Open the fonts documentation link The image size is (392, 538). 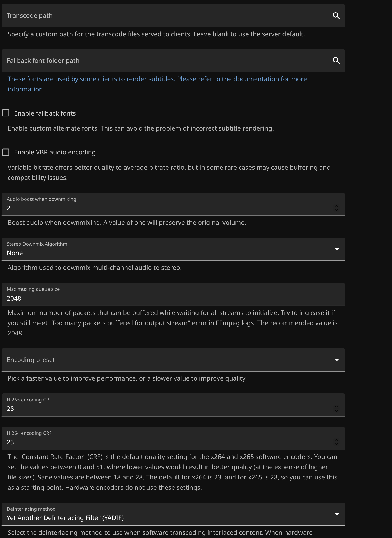pos(157,79)
